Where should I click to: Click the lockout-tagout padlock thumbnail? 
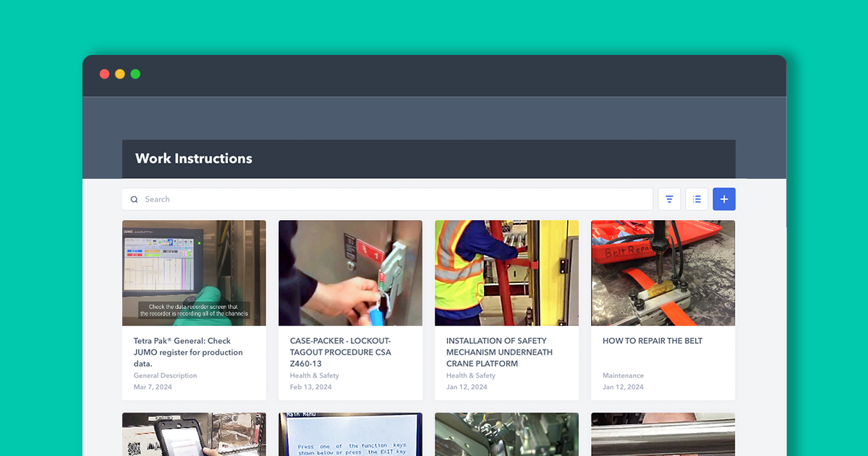click(x=350, y=273)
